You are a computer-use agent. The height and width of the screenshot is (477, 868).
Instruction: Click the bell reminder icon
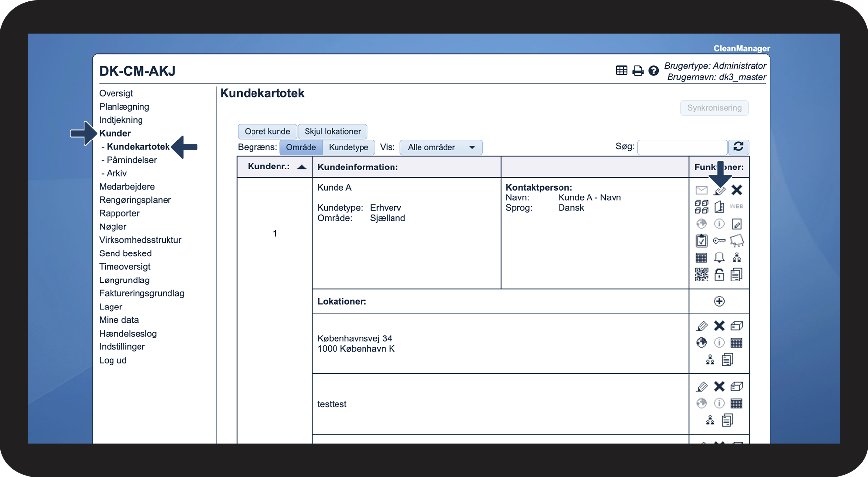click(719, 257)
